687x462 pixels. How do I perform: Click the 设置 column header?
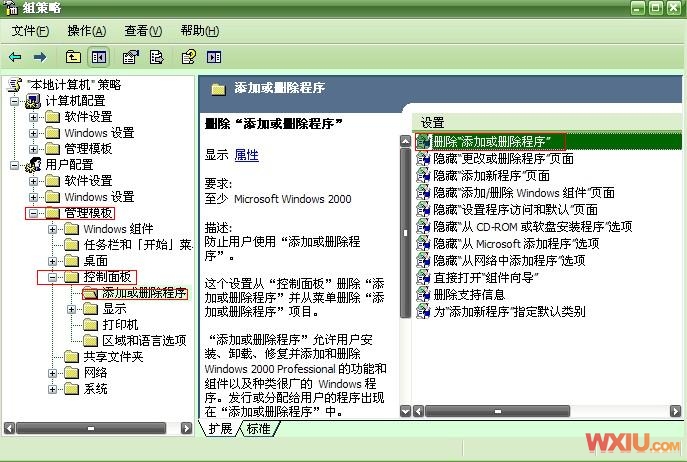pos(433,122)
